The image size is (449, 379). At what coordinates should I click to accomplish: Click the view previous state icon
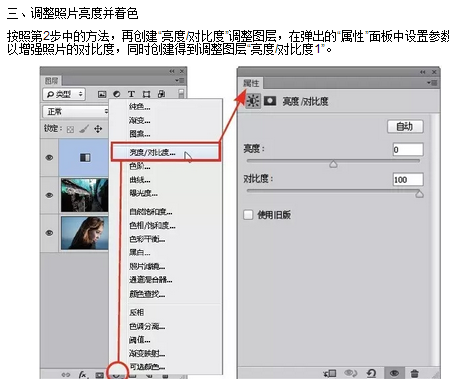(x=350, y=373)
